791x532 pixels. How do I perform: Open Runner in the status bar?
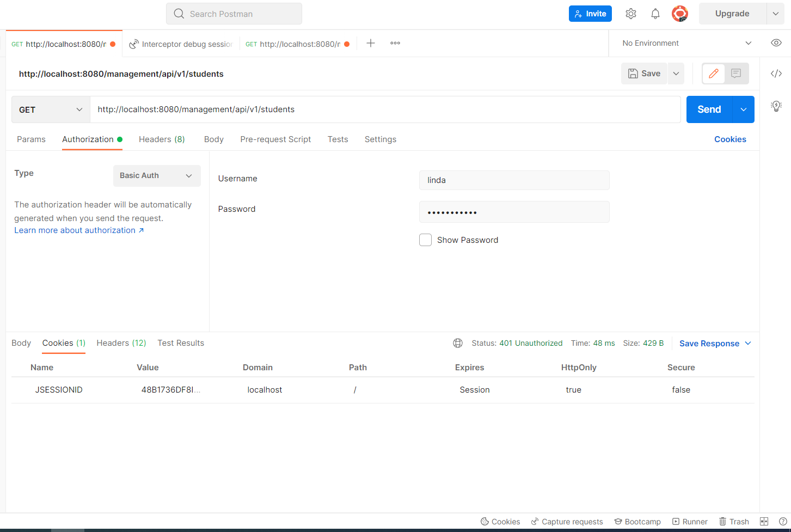[690, 522]
